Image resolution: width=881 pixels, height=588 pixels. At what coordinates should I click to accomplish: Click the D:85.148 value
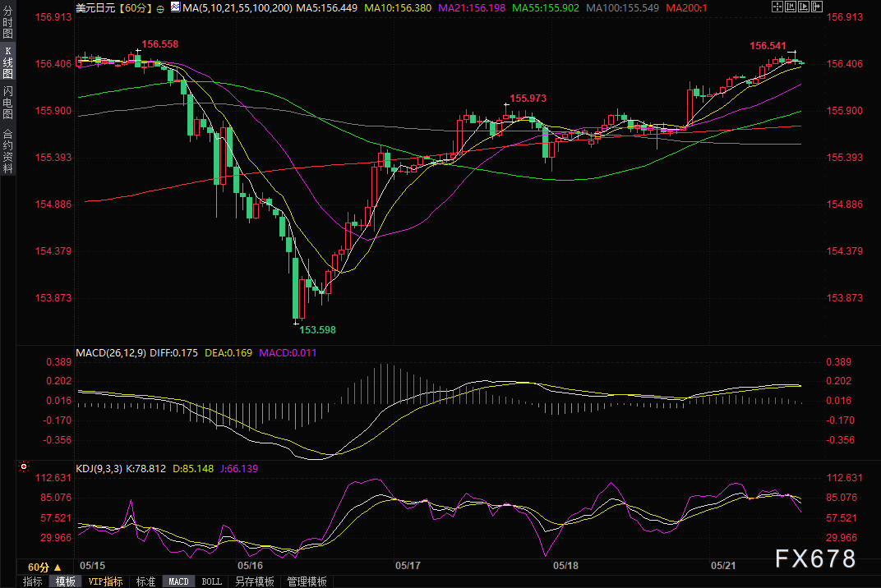tap(192, 468)
